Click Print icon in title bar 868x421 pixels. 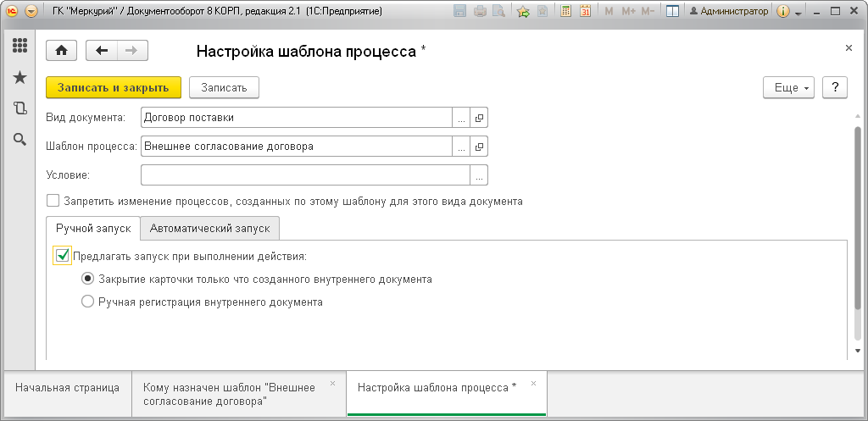[x=480, y=11]
